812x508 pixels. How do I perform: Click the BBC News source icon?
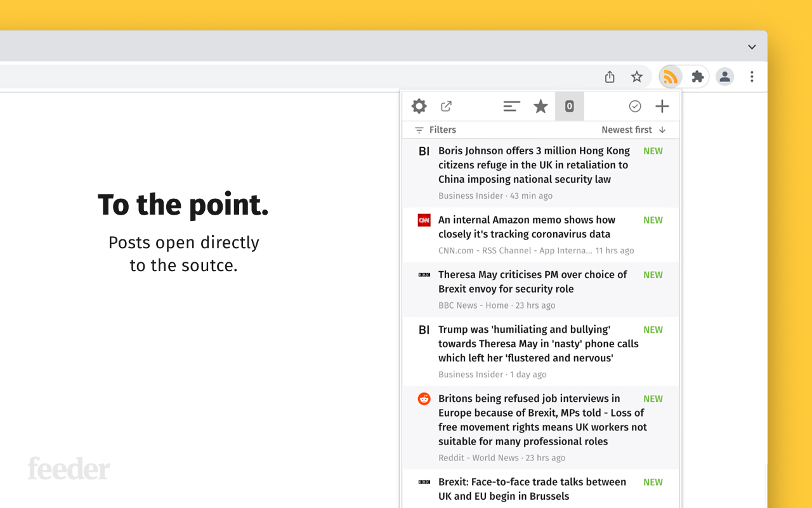pos(423,274)
